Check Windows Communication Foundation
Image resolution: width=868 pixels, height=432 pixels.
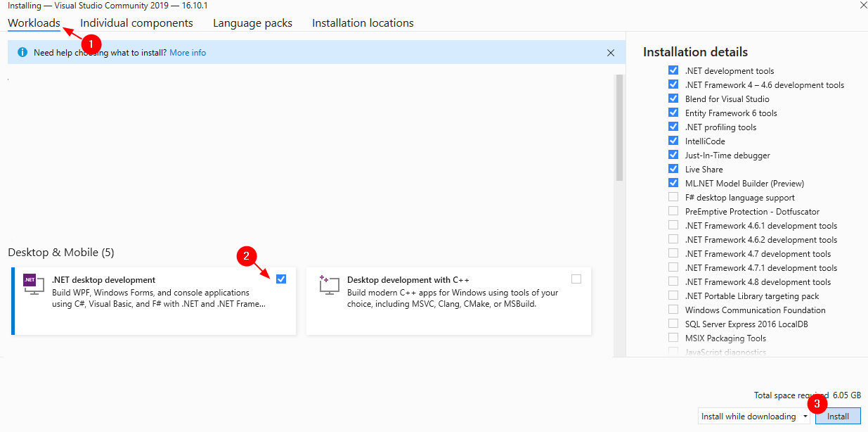coord(673,310)
